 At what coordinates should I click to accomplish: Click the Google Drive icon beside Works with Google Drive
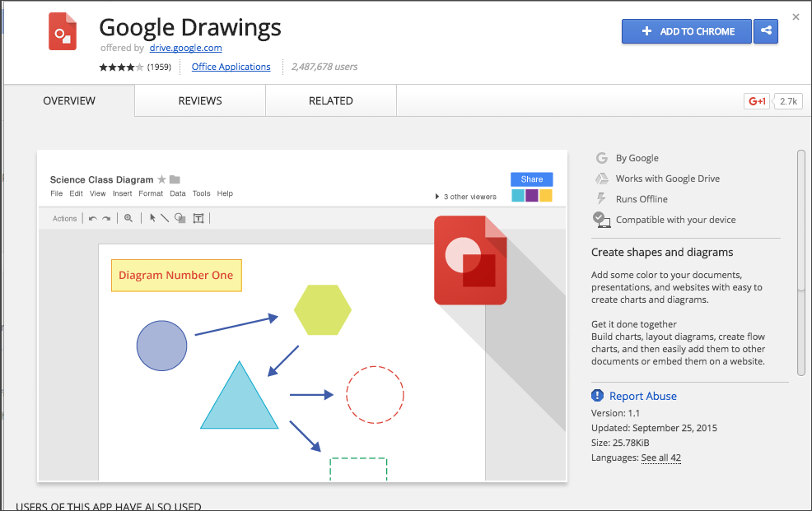click(601, 179)
